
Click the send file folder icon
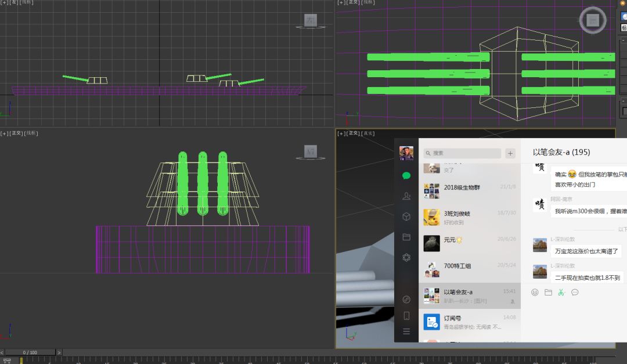click(548, 292)
